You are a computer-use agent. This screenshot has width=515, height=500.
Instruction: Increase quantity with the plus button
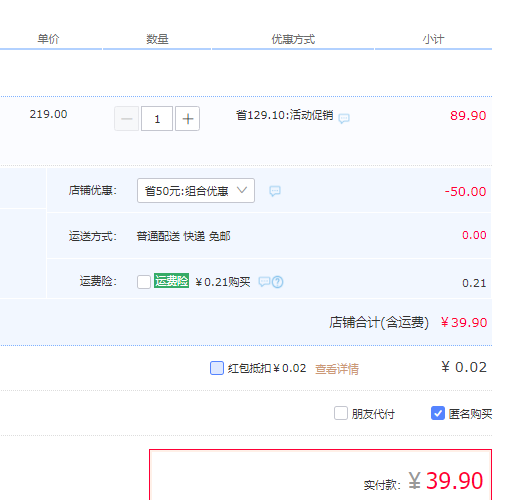point(188,119)
